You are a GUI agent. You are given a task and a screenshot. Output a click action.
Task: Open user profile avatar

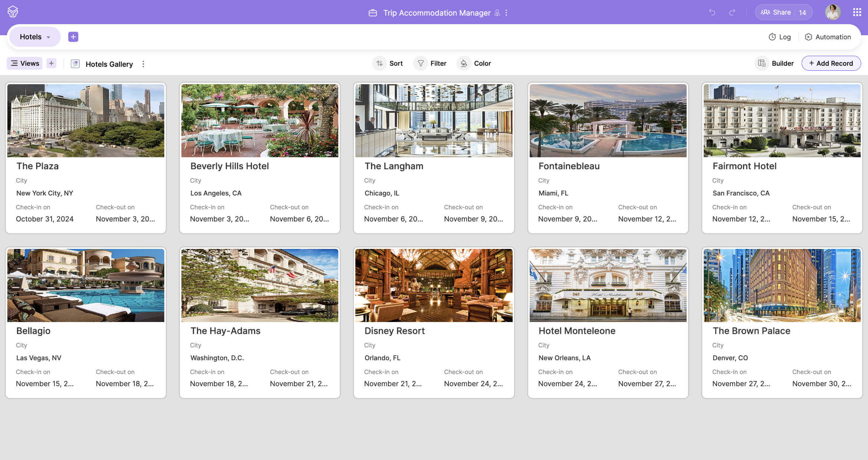point(832,12)
